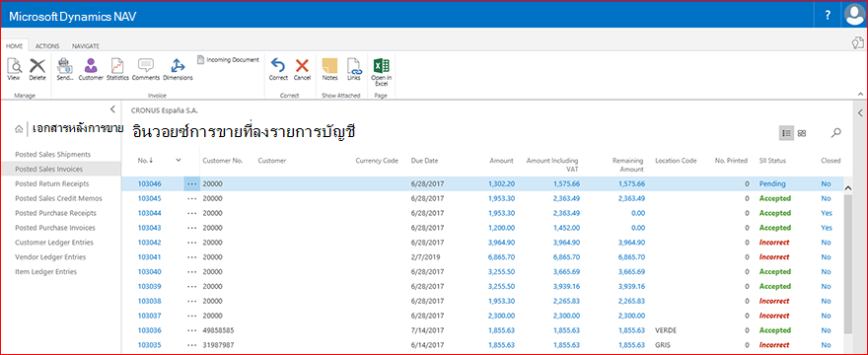Show attached Notes
This screenshot has height=355, width=868.
(x=329, y=70)
